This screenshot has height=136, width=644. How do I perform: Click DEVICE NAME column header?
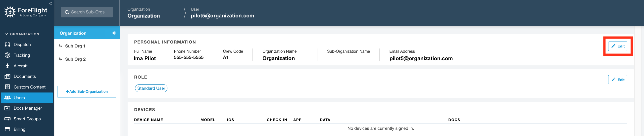149,120
